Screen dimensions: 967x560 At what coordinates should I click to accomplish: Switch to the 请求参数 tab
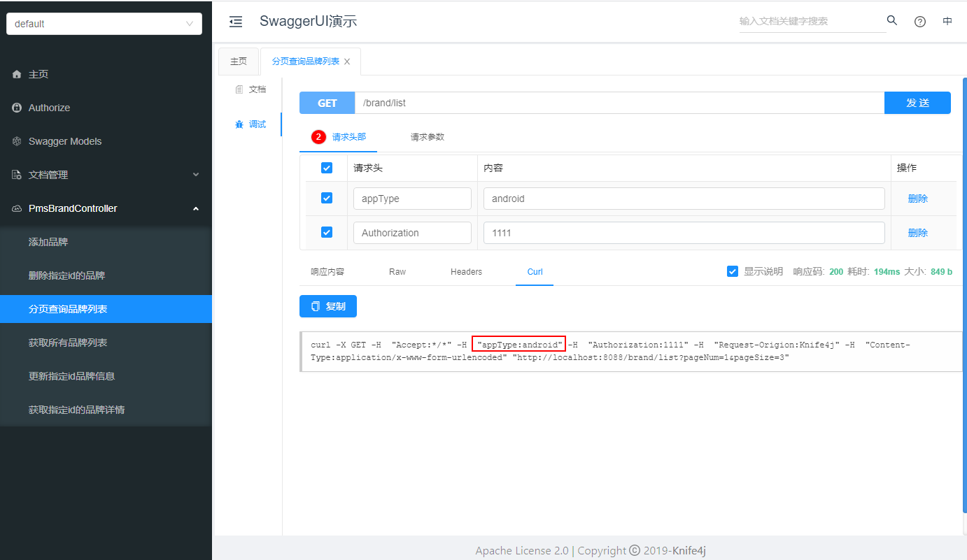coord(428,137)
